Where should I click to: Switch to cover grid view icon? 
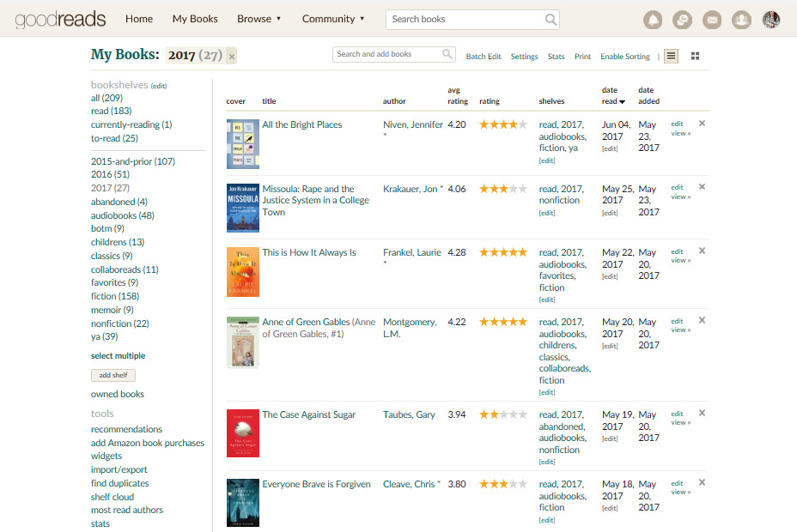695,56
